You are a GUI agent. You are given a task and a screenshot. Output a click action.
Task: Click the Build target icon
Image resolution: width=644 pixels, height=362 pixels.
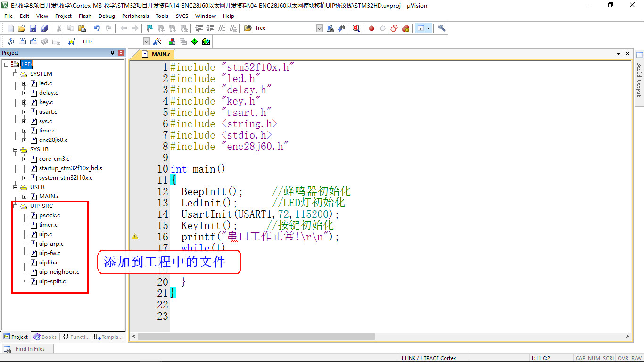pos(21,41)
